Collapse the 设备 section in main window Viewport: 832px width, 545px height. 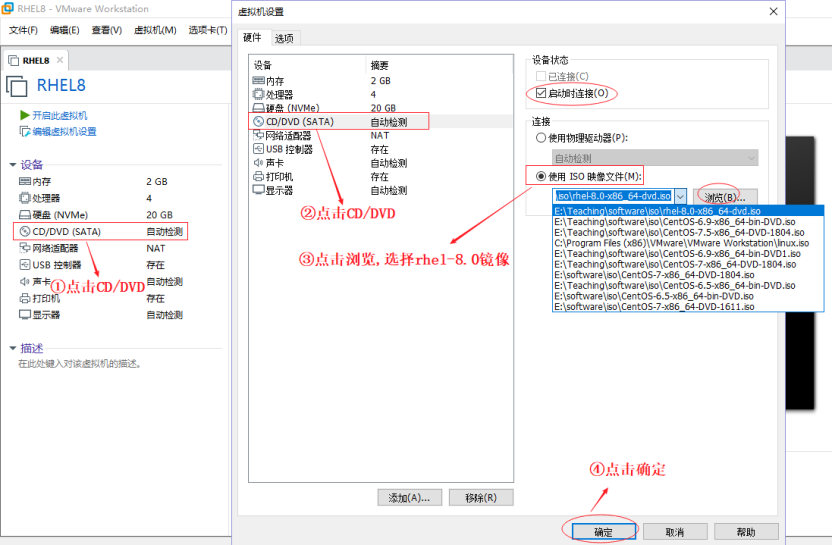pyautogui.click(x=13, y=165)
